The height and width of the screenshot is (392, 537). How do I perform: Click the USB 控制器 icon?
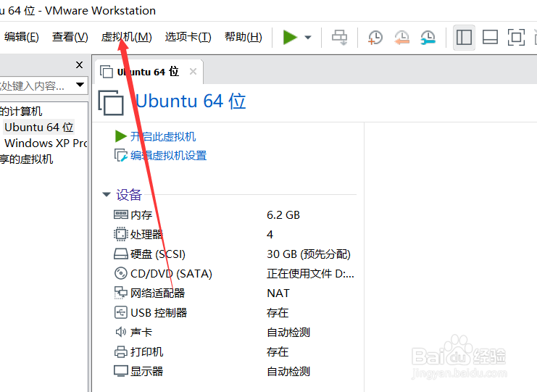coord(120,312)
